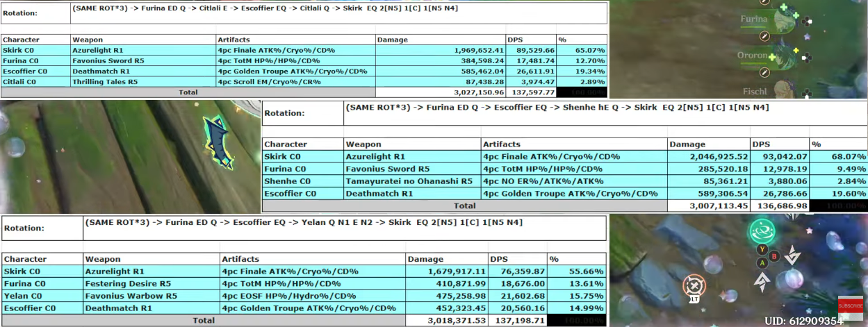Click the first table's DPS header
This screenshot has width=868, height=327.
click(x=532, y=40)
